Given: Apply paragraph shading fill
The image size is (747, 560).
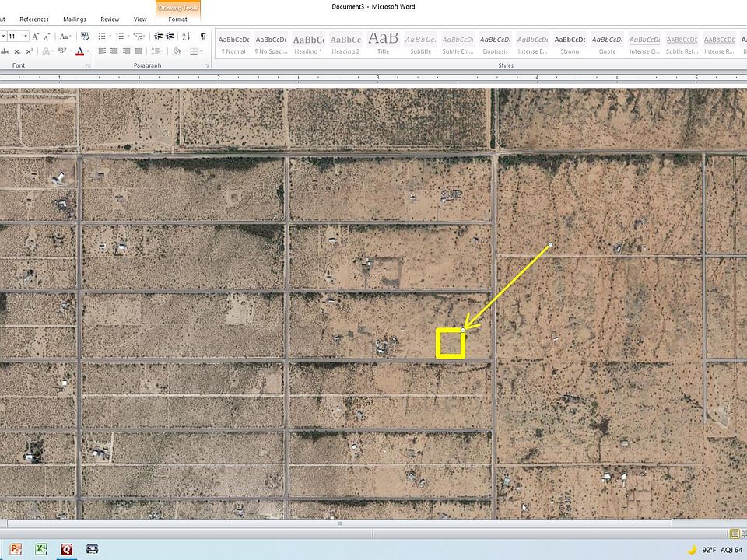Looking at the screenshot, I should [177, 51].
